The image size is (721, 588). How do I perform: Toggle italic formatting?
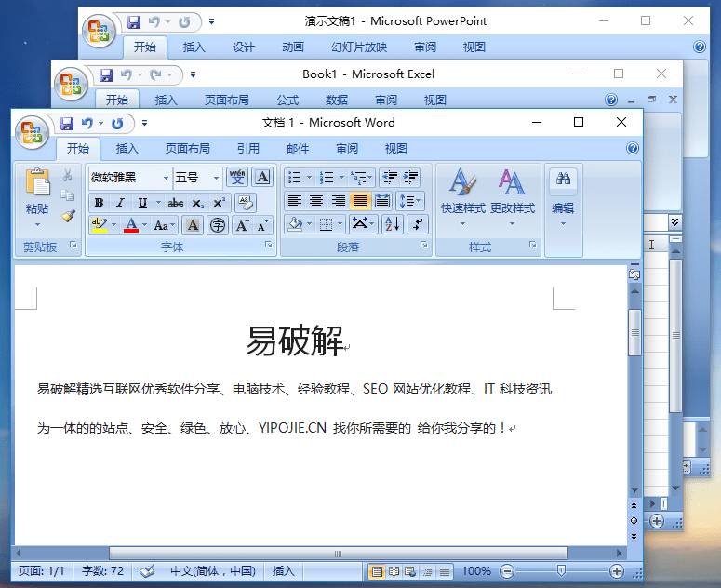click(x=120, y=203)
